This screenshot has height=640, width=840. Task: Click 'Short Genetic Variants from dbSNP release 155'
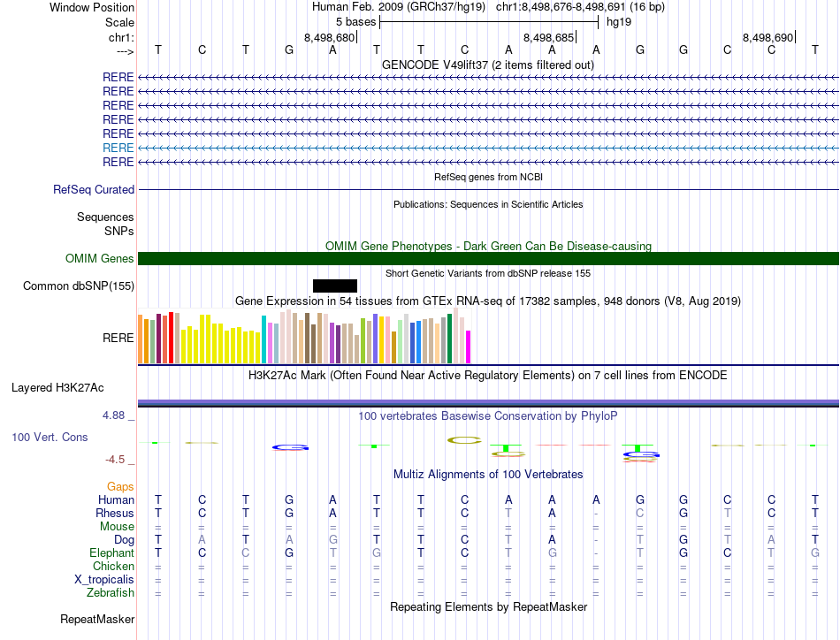(x=488, y=273)
